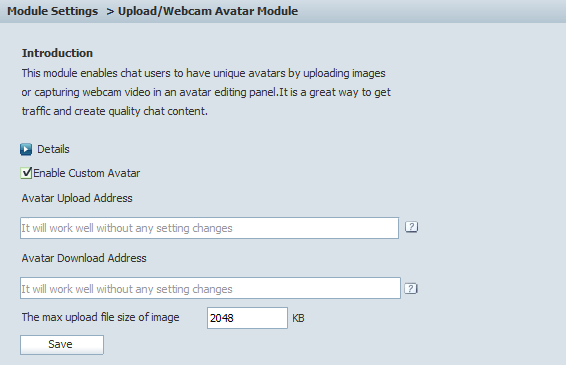Toggle the Enable Custom Avatar checkbox

coord(26,173)
